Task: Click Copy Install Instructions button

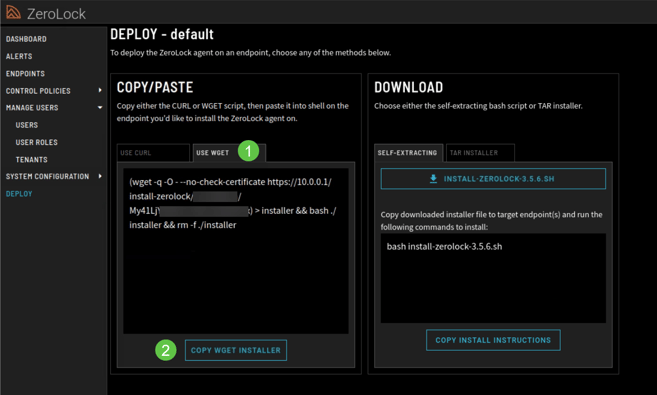Action: (493, 340)
